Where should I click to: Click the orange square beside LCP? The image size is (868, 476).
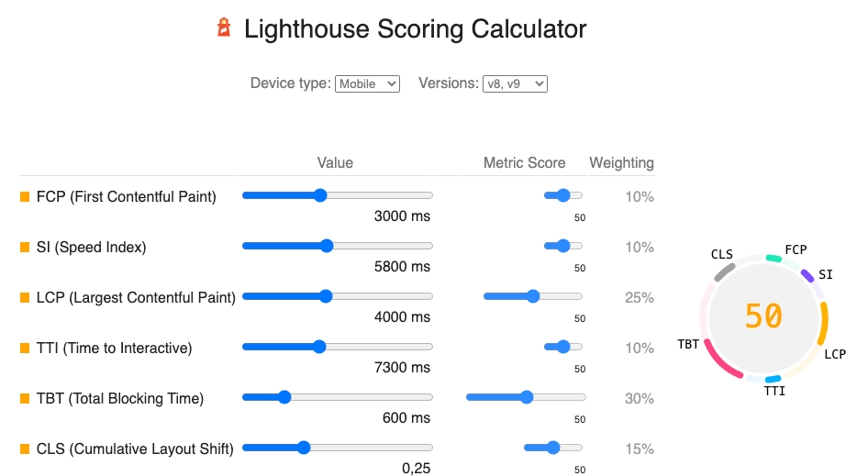pyautogui.click(x=25, y=297)
